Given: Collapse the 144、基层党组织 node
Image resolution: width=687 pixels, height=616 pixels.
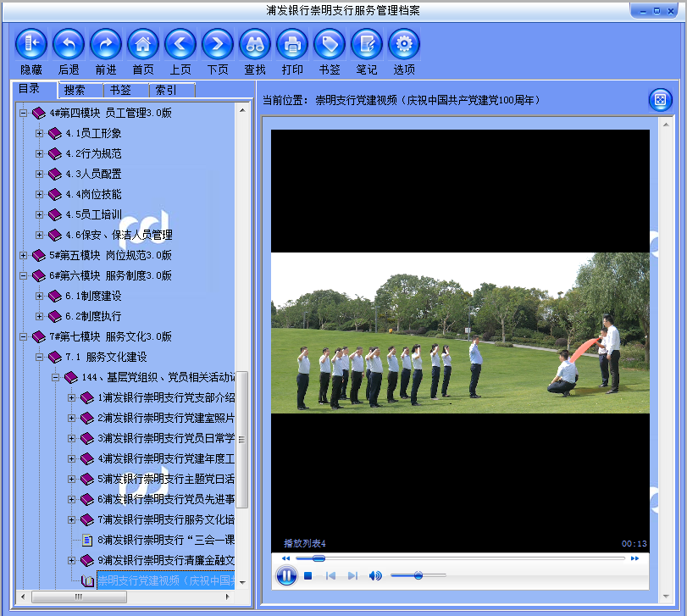Looking at the screenshot, I should 56,377.
